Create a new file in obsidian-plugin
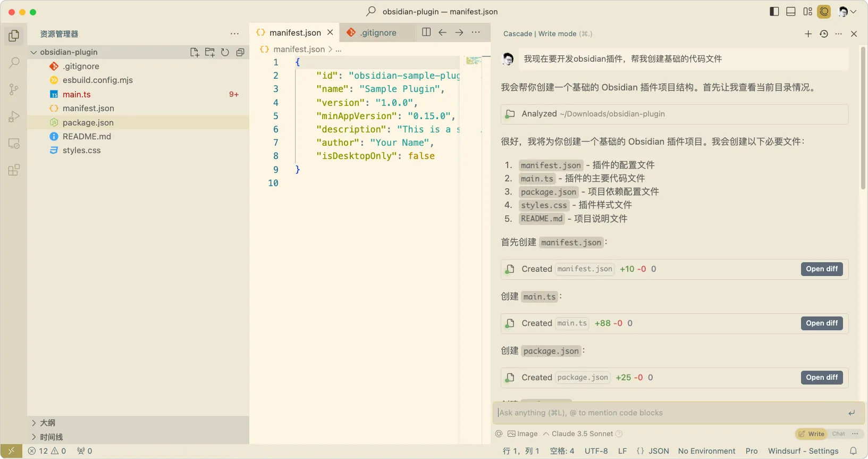The image size is (868, 459). point(195,52)
